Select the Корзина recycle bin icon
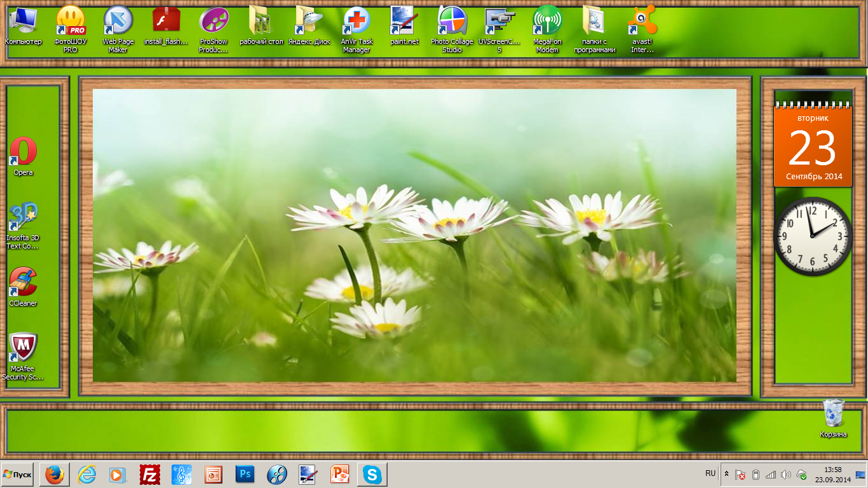Viewport: 868px width, 488px height. tap(833, 414)
